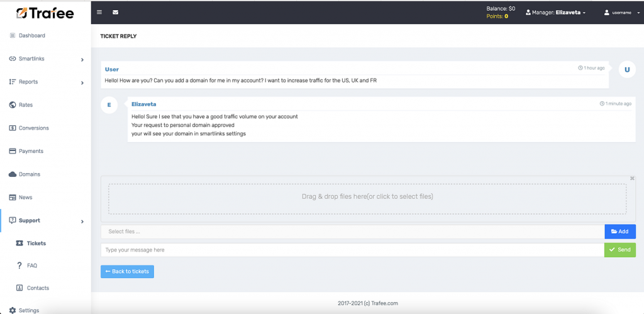Click the Settings gear icon
644x314 pixels.
tap(13, 310)
